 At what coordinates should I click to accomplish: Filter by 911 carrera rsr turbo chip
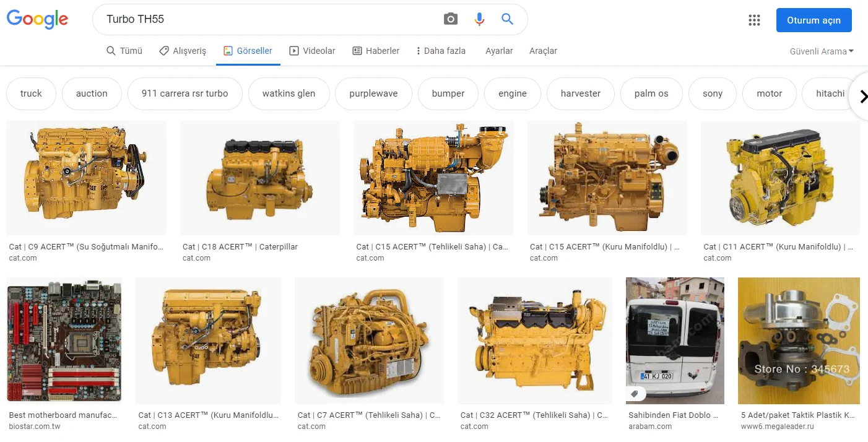tap(184, 93)
